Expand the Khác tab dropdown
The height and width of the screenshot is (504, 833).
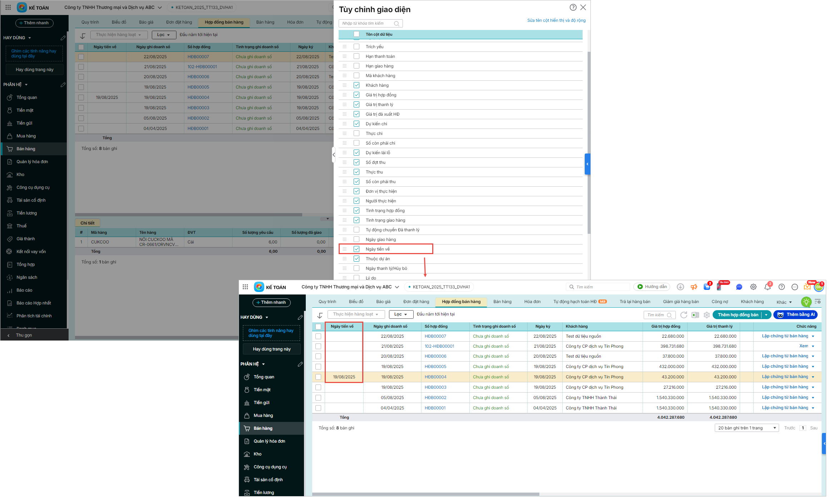coord(784,302)
